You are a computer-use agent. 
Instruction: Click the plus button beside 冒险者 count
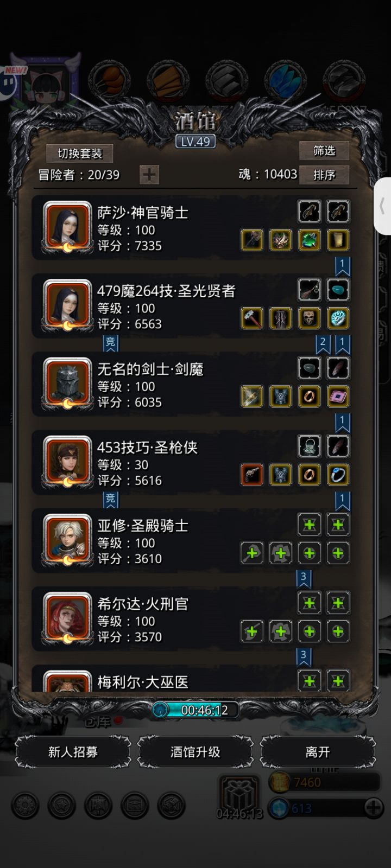tap(149, 175)
